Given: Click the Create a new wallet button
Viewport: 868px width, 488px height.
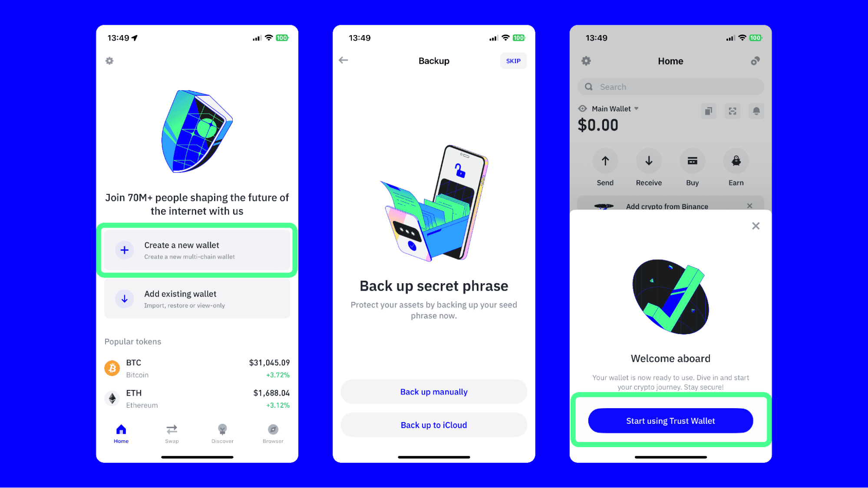Looking at the screenshot, I should click(x=197, y=250).
